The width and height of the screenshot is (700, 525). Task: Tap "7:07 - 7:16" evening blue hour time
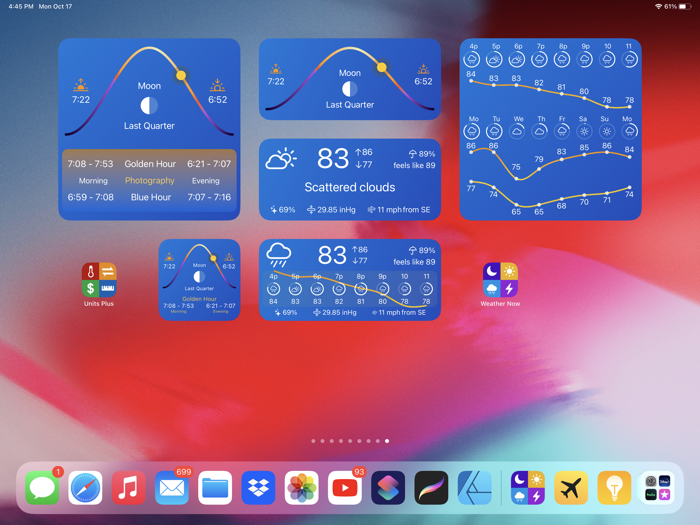pyautogui.click(x=209, y=197)
